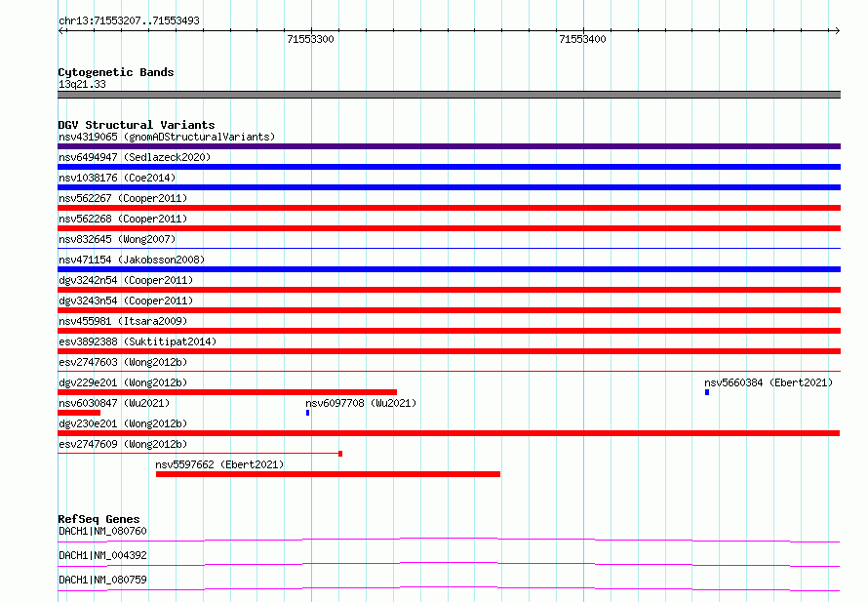Click the purple nsv4319065 variant bar
868x602 pixels.
click(449, 146)
